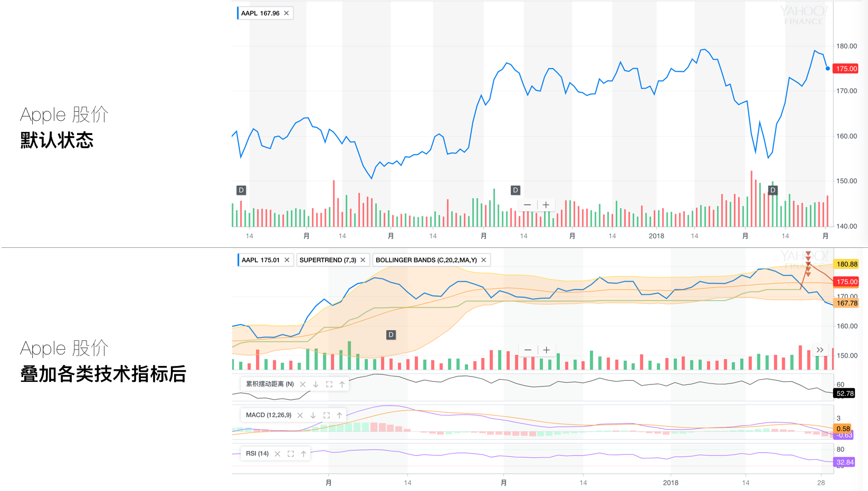Zoom in on the bottom chart

[547, 350]
